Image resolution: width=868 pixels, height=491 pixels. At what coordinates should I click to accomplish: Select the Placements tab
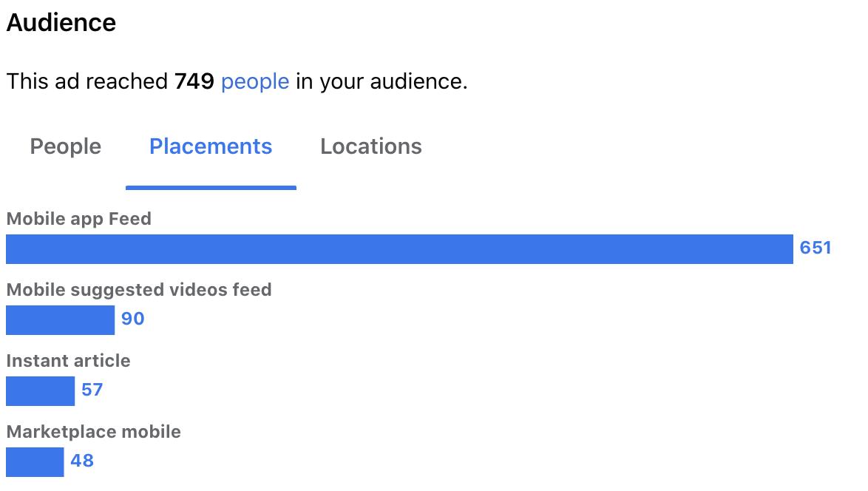click(211, 146)
